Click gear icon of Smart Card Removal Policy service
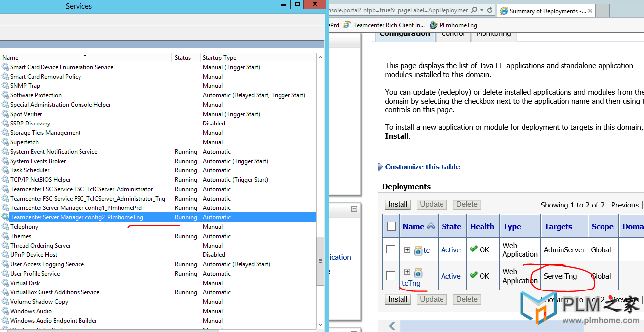644x332 pixels. [x=5, y=77]
